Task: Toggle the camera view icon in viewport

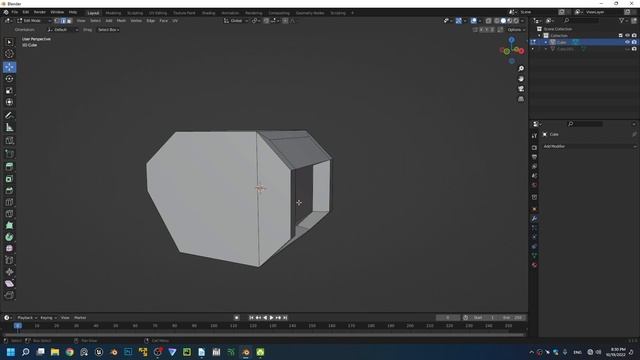Action: click(x=521, y=89)
